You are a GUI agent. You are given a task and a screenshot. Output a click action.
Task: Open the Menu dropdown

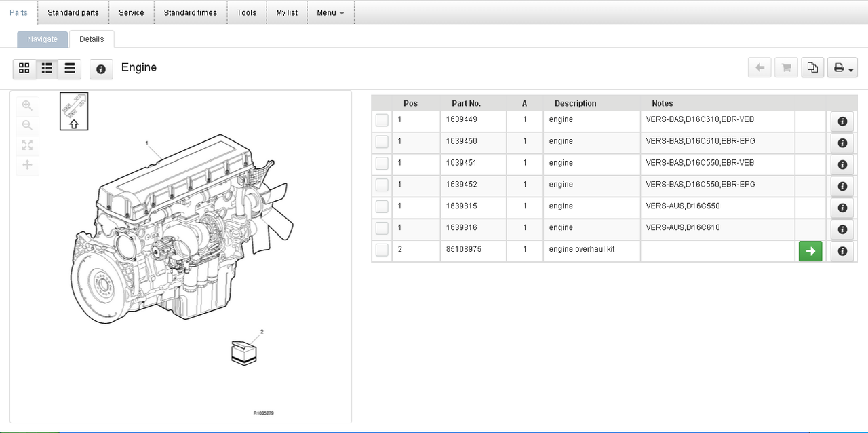(x=330, y=12)
